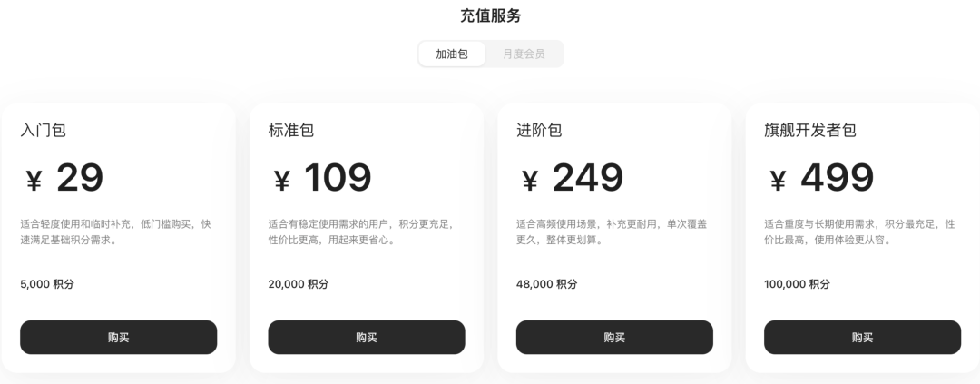Click 购买 button for 入门包
980x384 pixels.
pyautogui.click(x=118, y=337)
